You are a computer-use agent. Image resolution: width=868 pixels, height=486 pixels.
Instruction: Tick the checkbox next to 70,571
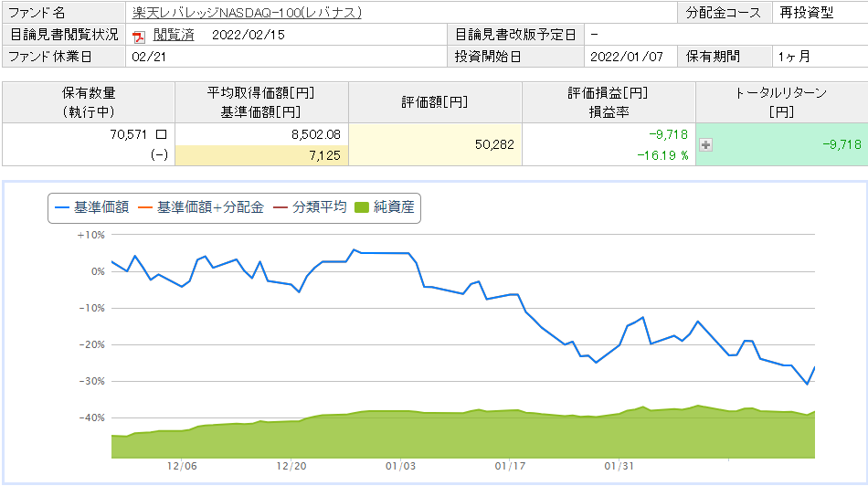[x=161, y=134]
